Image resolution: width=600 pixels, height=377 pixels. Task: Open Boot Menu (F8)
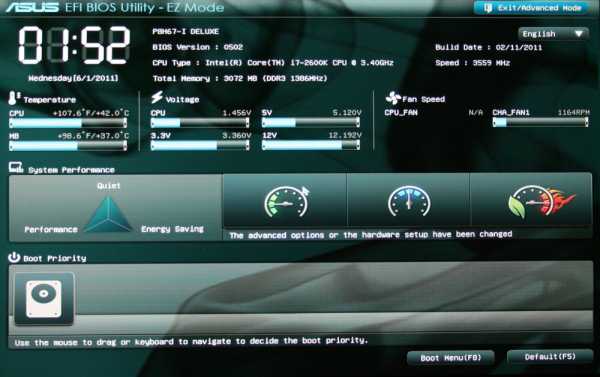click(450, 358)
